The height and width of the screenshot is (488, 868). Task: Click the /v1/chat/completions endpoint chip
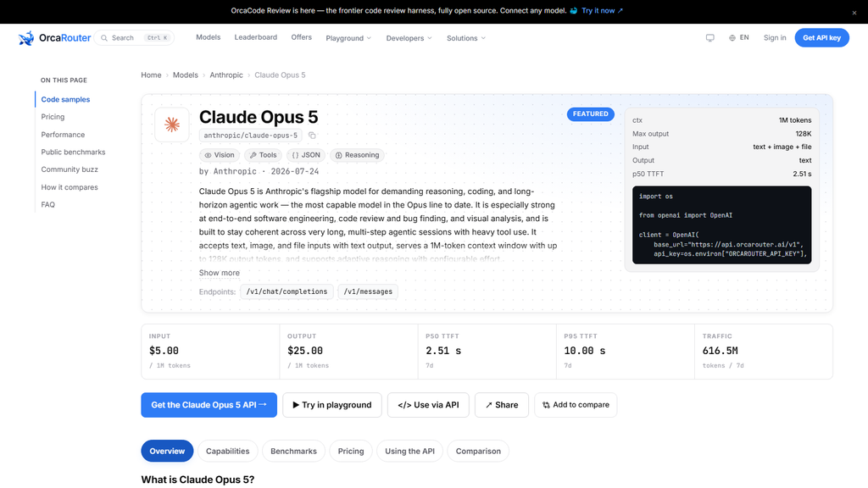tap(287, 291)
